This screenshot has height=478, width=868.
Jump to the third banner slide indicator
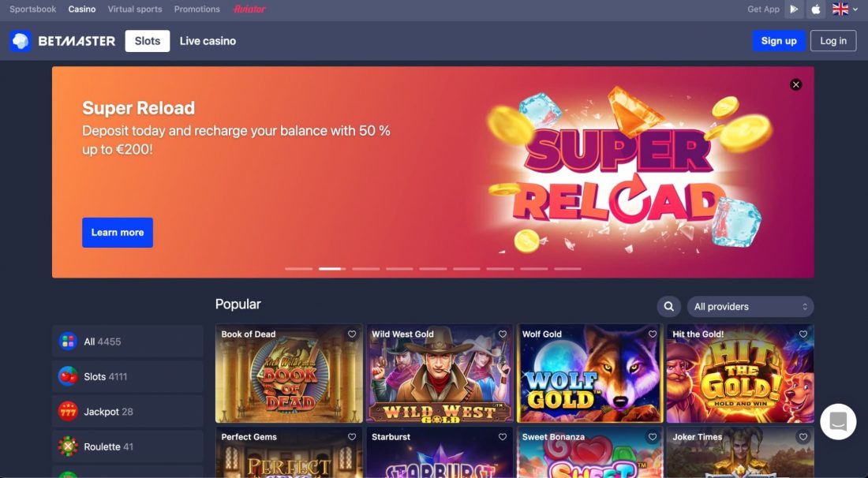366,269
